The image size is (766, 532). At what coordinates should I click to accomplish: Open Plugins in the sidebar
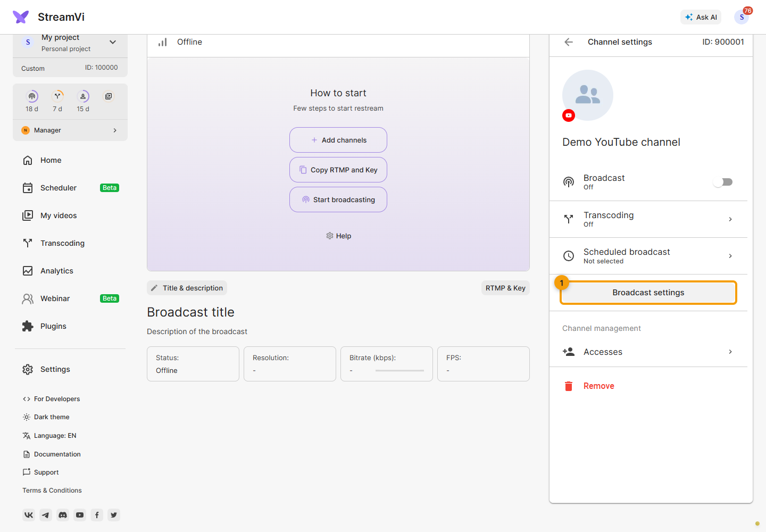[x=70, y=326]
